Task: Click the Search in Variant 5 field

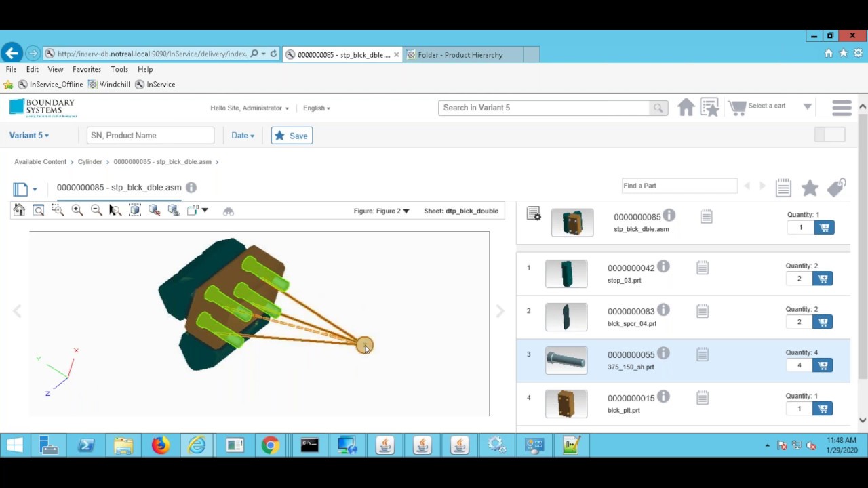Action: tap(544, 108)
